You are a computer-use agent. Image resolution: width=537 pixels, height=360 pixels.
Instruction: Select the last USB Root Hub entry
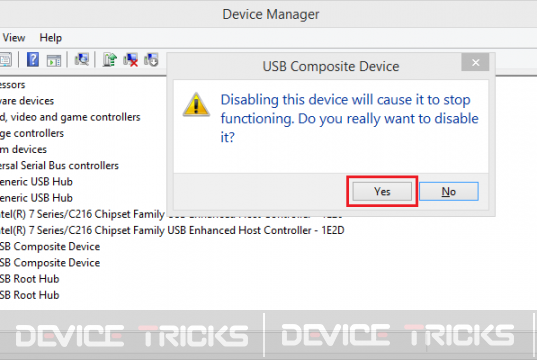coord(29,295)
